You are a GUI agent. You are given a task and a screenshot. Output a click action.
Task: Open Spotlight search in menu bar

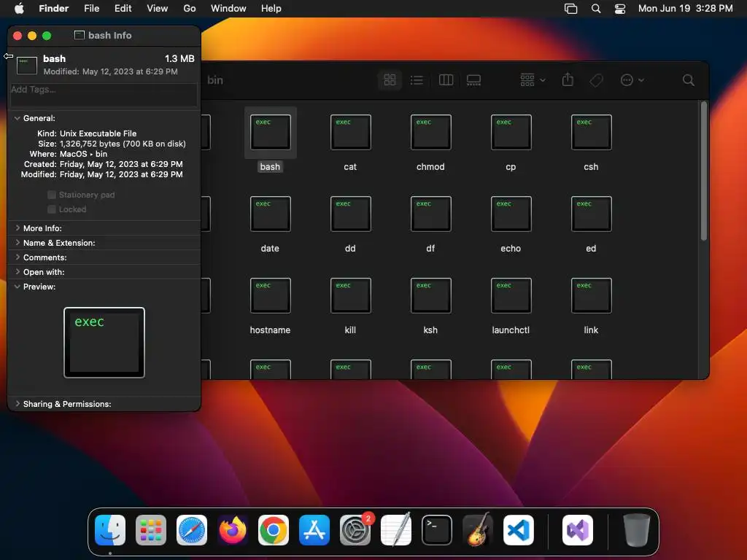pos(596,9)
